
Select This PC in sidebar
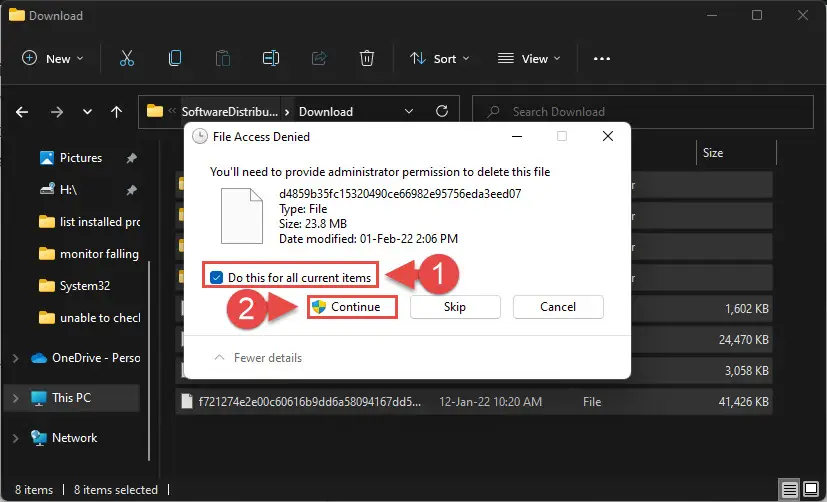pyautogui.click(x=72, y=398)
